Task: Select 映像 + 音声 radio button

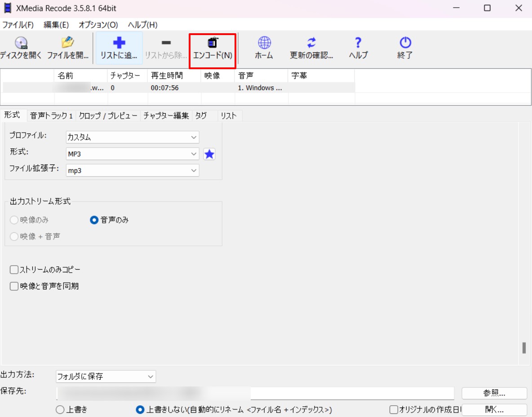Action: pyautogui.click(x=14, y=236)
